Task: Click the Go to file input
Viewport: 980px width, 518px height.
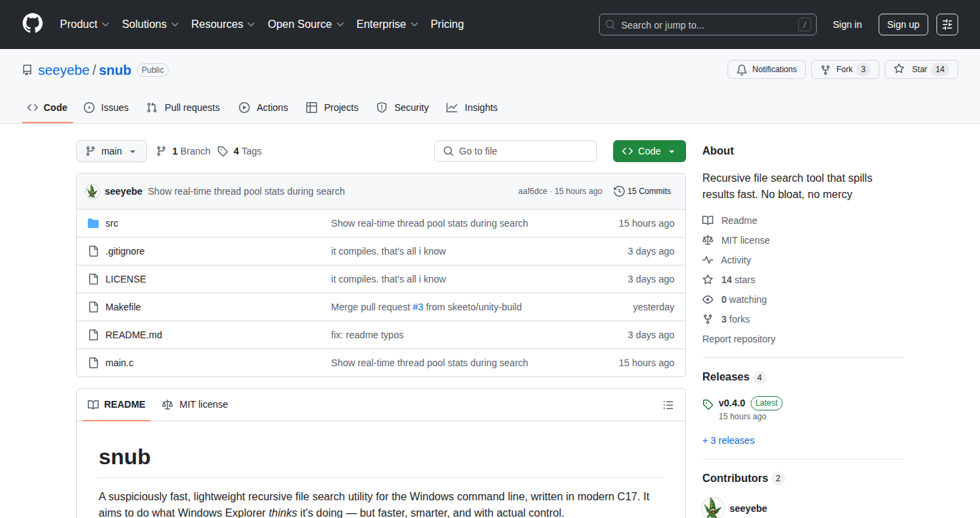Action: (515, 151)
